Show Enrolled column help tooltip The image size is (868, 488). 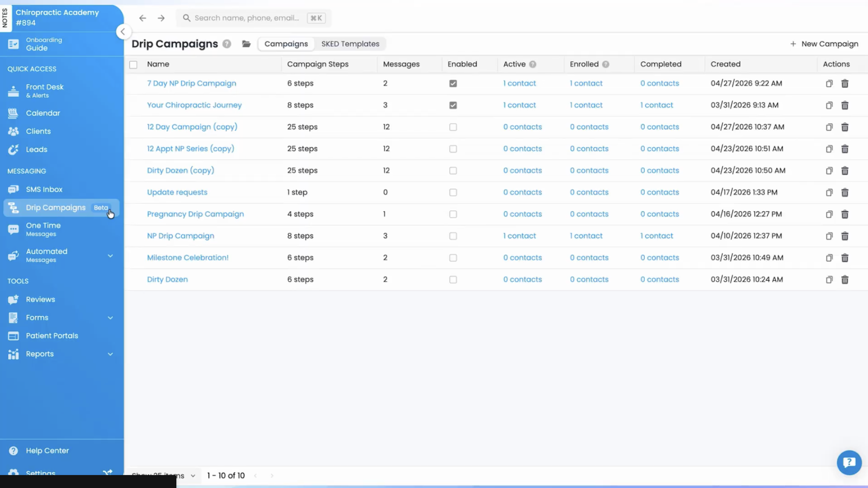coord(606,64)
